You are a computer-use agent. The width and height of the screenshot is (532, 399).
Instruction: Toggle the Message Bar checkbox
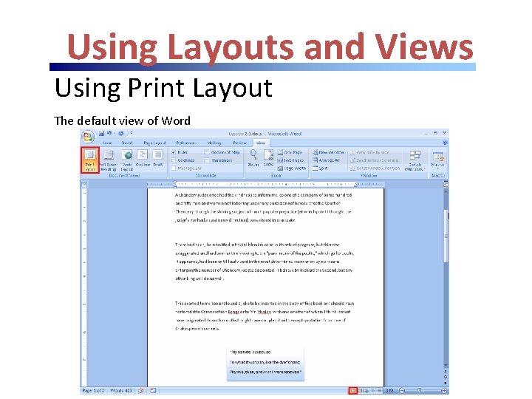(x=174, y=168)
